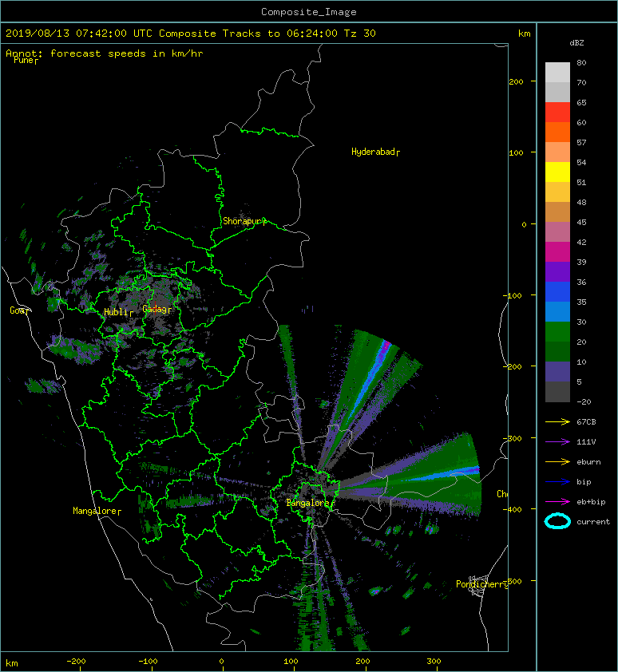The width and height of the screenshot is (618, 672).
Task: Click the Composite_Image title text
Action: coord(309,12)
